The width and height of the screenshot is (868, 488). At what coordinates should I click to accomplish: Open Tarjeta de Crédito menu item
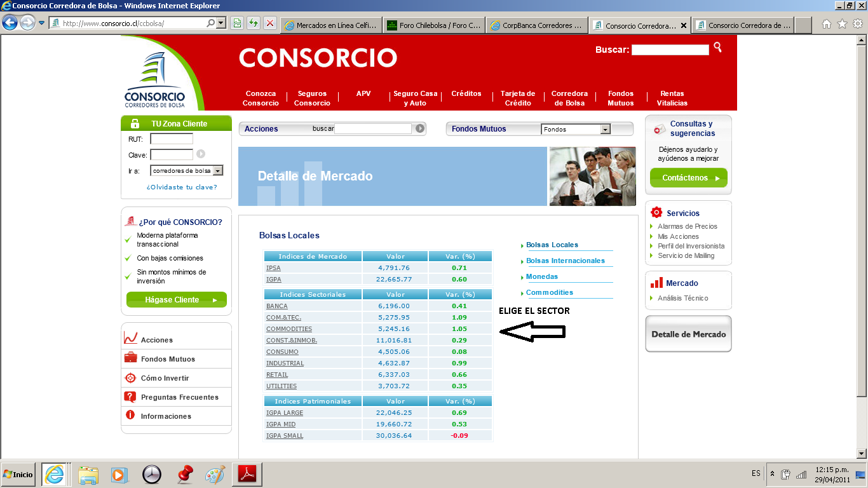(x=518, y=98)
